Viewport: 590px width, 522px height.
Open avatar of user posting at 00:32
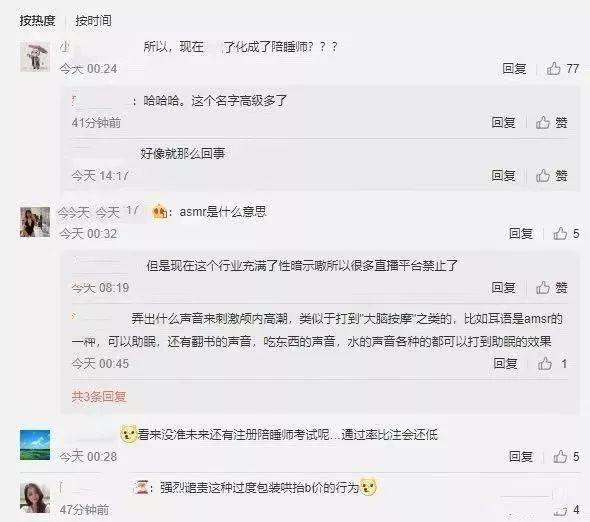35,222
